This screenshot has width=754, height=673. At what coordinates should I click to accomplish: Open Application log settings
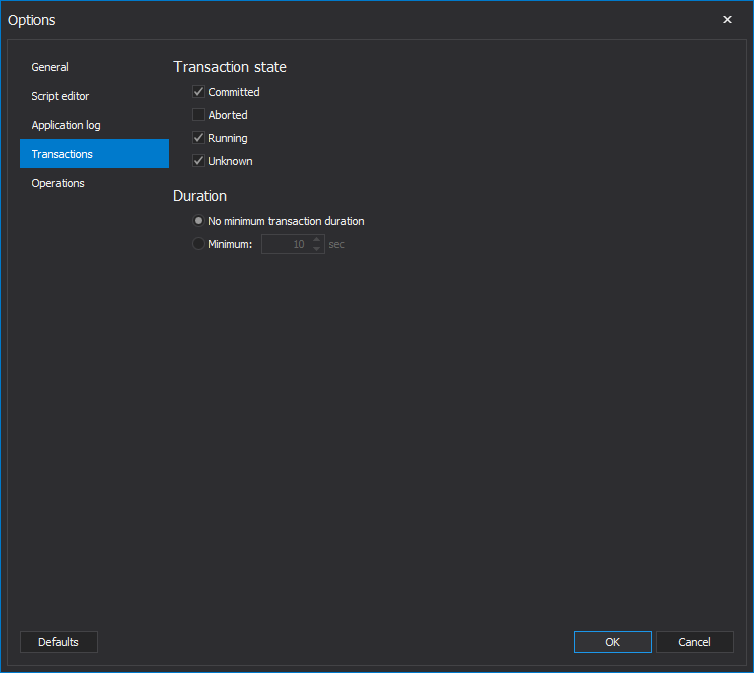[x=94, y=125]
